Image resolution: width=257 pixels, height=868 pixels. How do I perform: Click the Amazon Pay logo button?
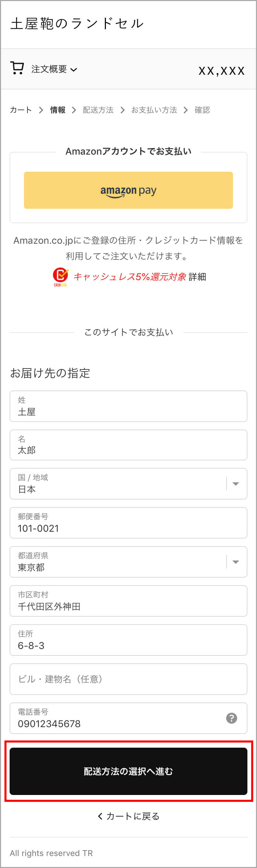tap(128, 190)
